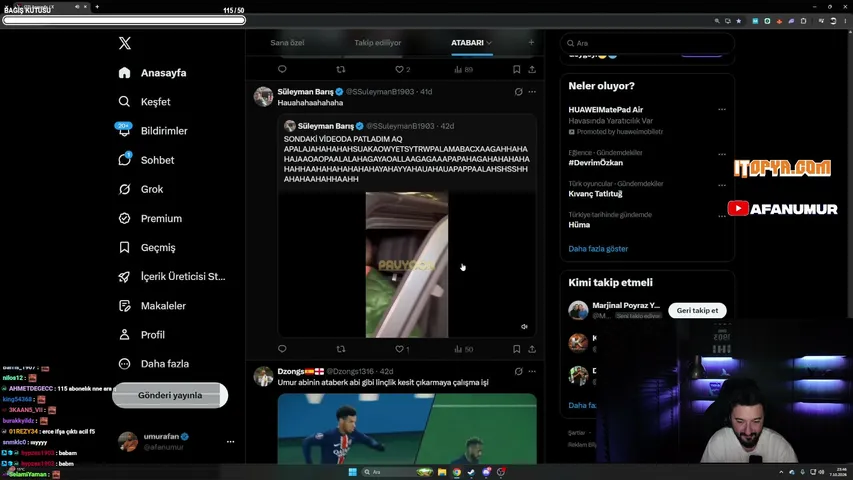Click the Daha fazla circle icon

click(x=125, y=364)
